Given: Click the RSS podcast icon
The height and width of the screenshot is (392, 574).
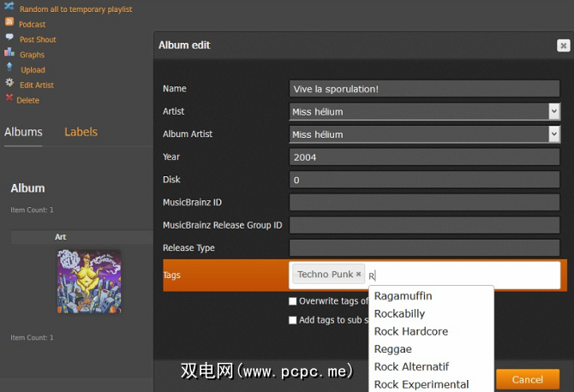Looking at the screenshot, I should tap(9, 21).
